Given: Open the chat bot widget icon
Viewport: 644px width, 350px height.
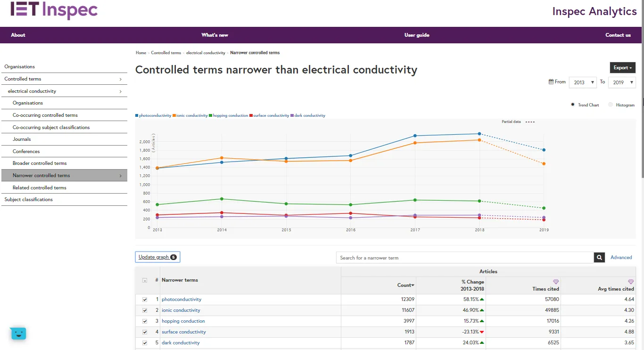Looking at the screenshot, I should click(18, 334).
